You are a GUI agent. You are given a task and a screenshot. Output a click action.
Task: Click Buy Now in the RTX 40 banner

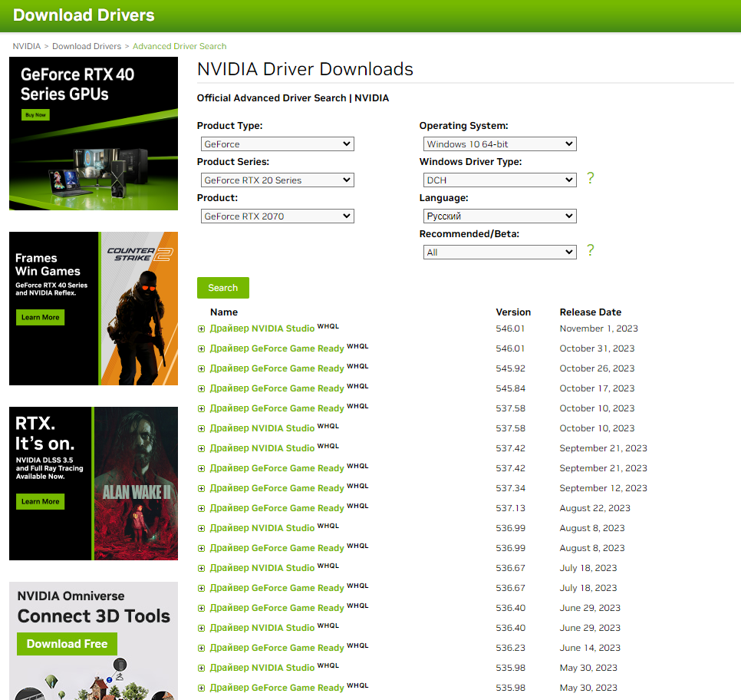(35, 115)
